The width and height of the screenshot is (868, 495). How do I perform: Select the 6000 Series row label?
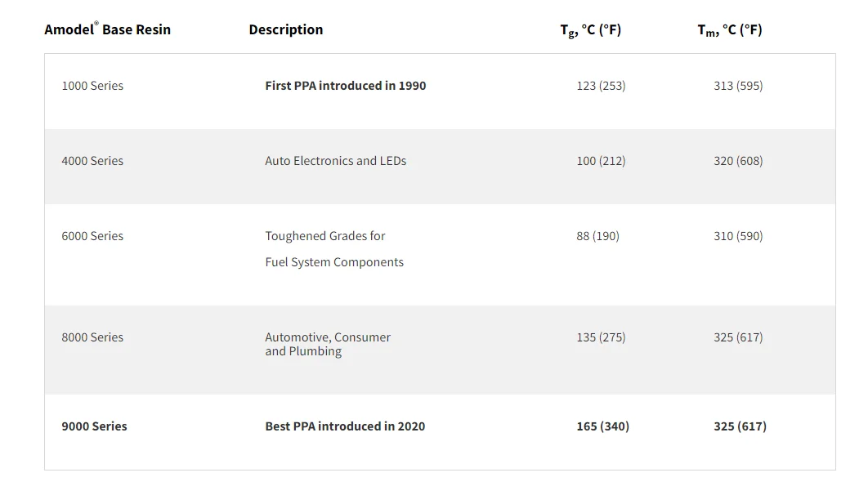92,236
